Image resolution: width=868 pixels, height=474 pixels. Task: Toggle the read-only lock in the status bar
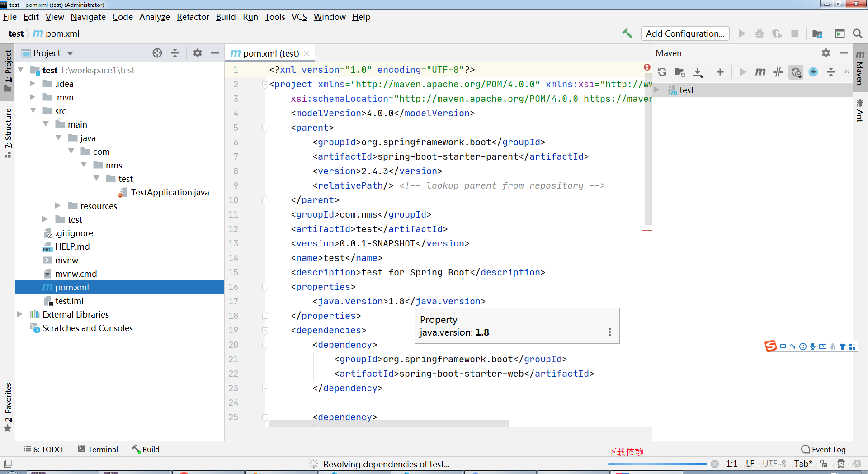point(824,464)
